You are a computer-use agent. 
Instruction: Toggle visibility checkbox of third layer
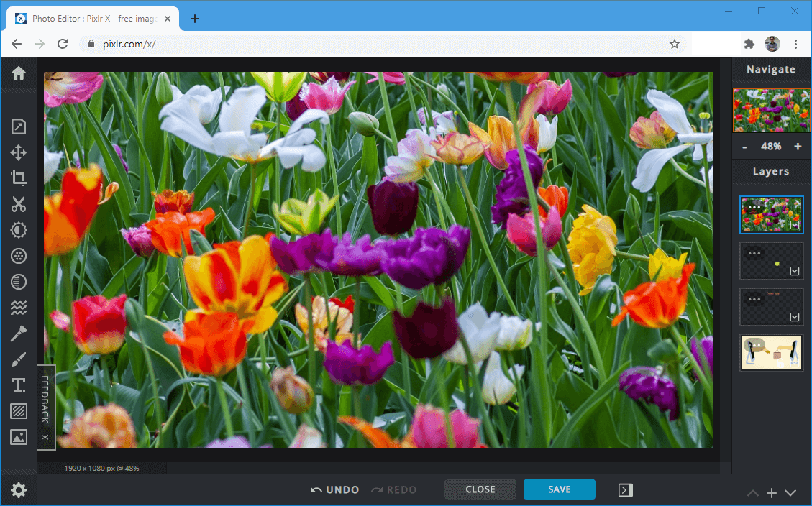click(795, 317)
